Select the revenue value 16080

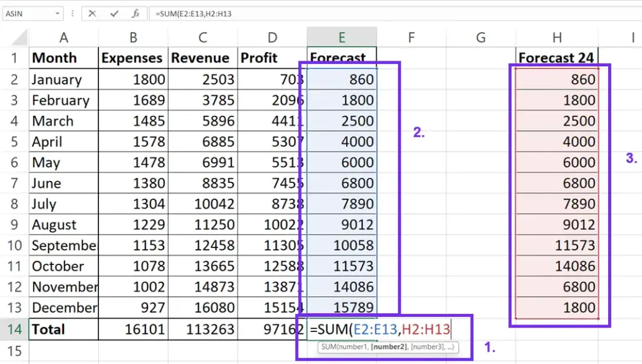click(203, 307)
